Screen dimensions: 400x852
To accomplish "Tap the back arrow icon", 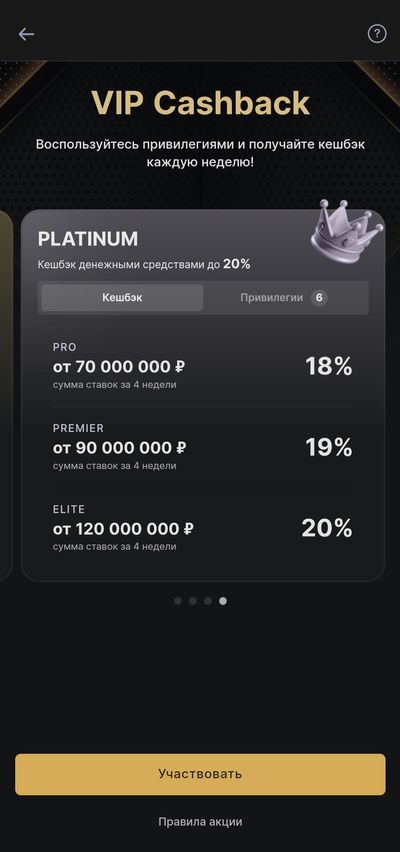I will [x=26, y=34].
